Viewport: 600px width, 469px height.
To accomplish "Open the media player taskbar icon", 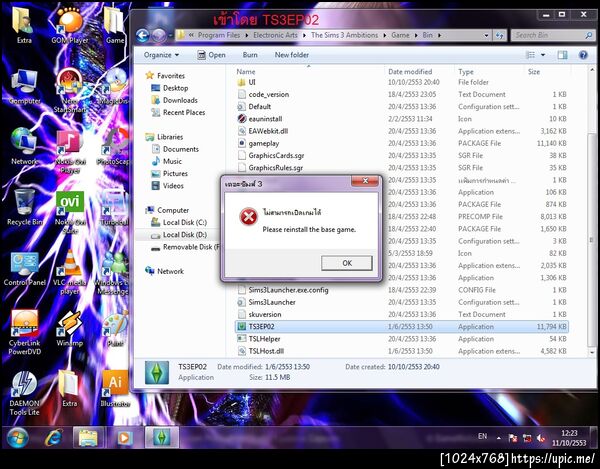I will (x=124, y=438).
